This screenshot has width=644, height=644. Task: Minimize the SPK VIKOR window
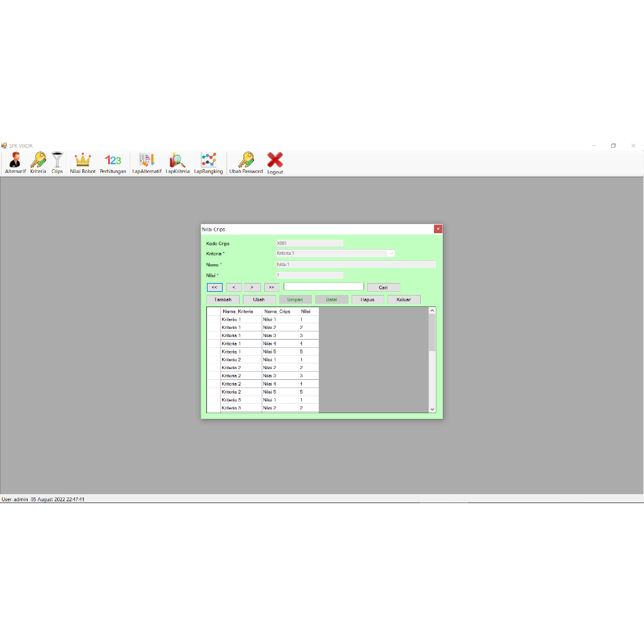[594, 146]
